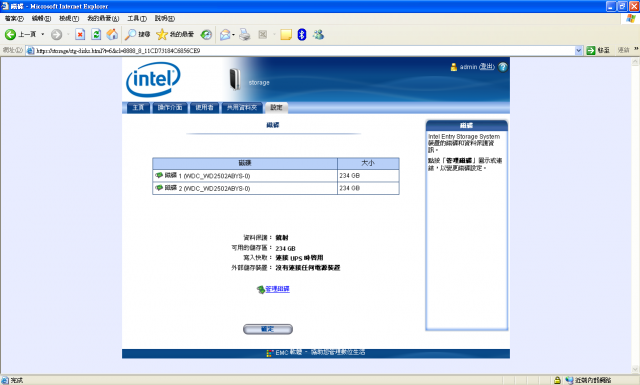Click the greyed Edit toolbar icon
This screenshot has height=385, width=640.
(262, 35)
